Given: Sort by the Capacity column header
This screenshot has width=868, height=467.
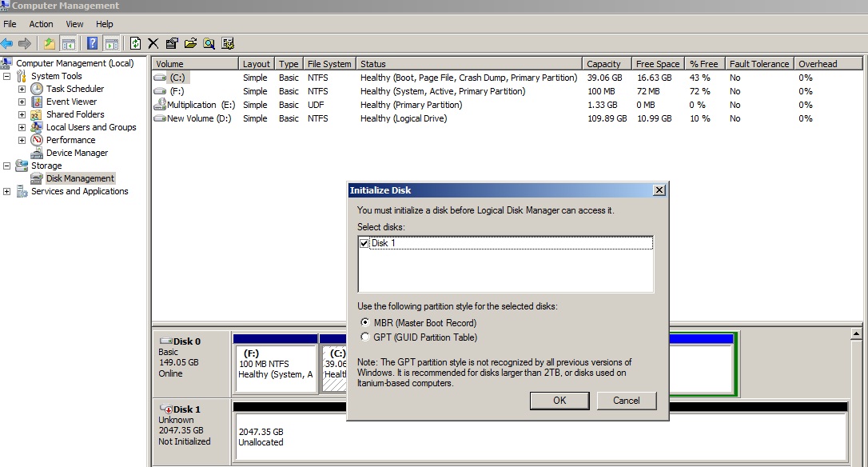Looking at the screenshot, I should 606,64.
